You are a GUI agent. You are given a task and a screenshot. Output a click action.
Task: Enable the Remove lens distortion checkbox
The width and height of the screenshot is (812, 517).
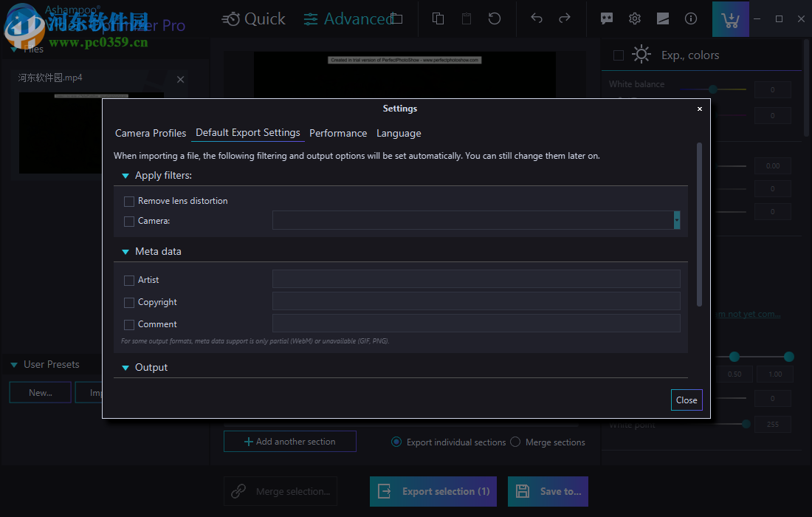click(x=129, y=201)
